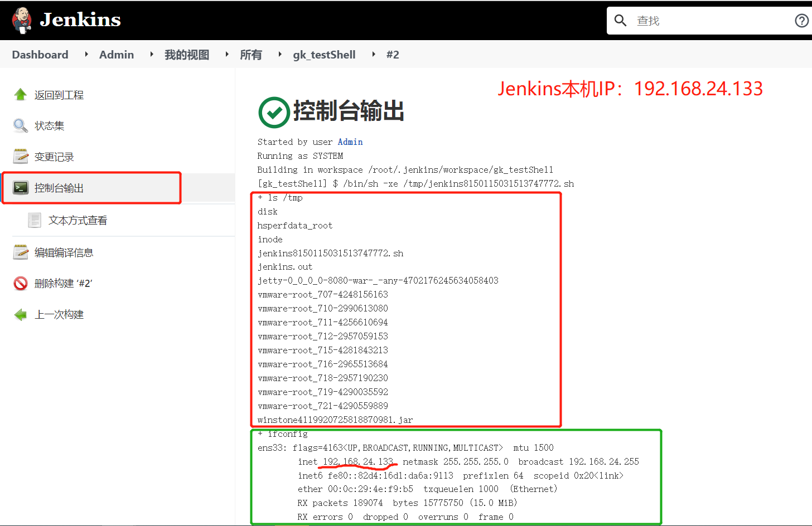Click the green left-arrow 上一次构建 icon
Viewport: 812px width, 526px height.
coord(21,315)
